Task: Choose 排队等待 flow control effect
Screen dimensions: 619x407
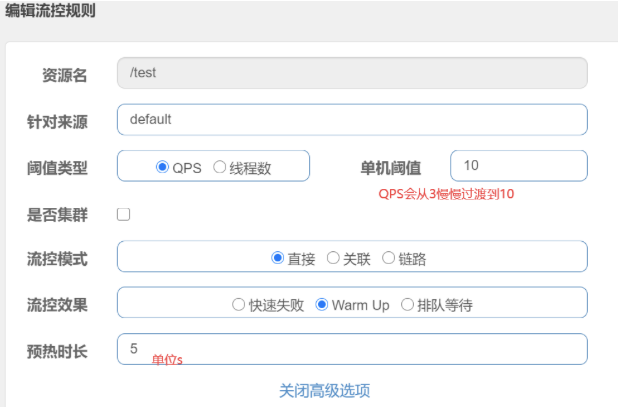Action: [x=407, y=304]
